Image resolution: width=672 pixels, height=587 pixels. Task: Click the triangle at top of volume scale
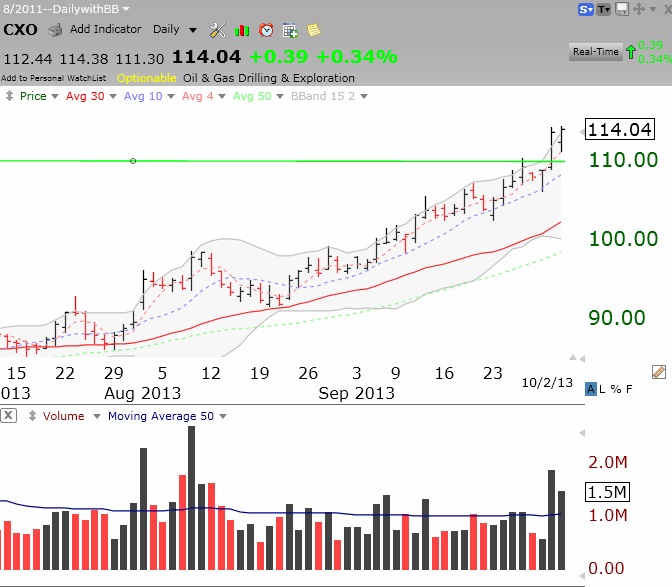click(x=582, y=433)
